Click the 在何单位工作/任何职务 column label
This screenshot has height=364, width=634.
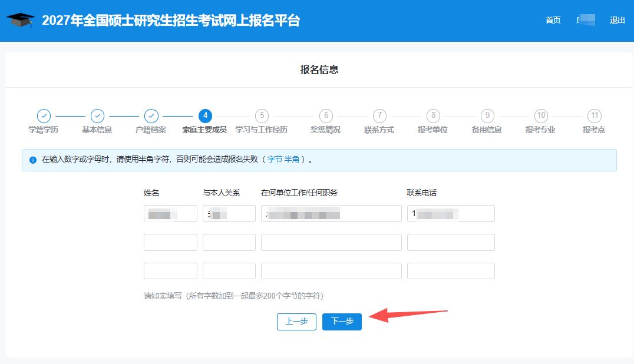(x=299, y=193)
